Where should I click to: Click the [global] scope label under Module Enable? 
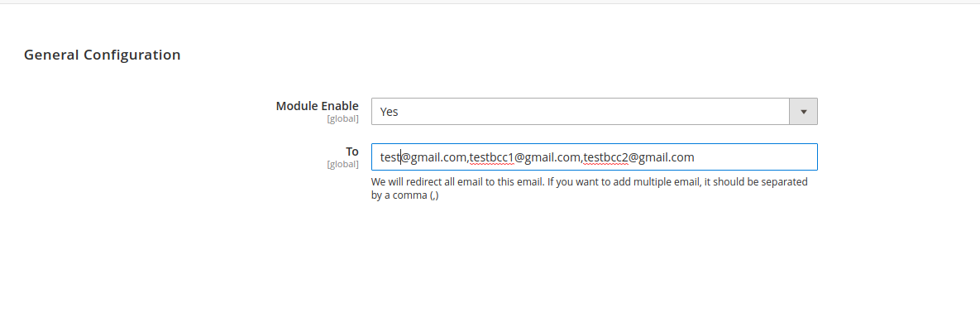coord(343,118)
